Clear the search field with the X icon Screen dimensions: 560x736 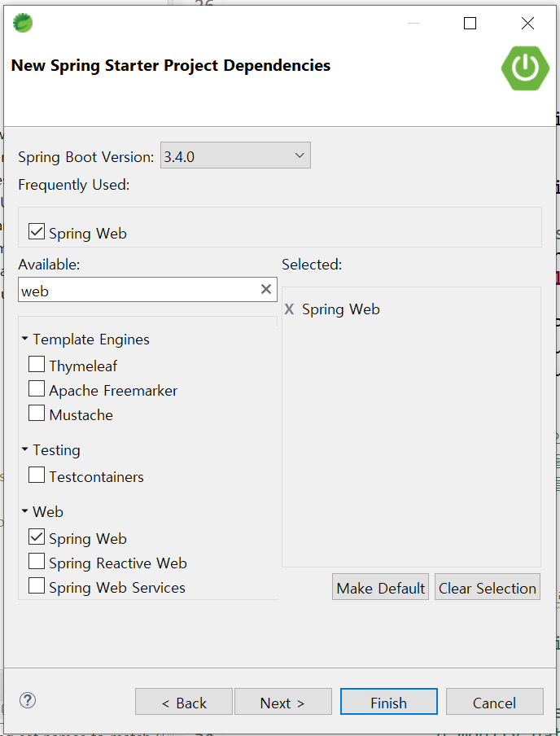pos(266,290)
